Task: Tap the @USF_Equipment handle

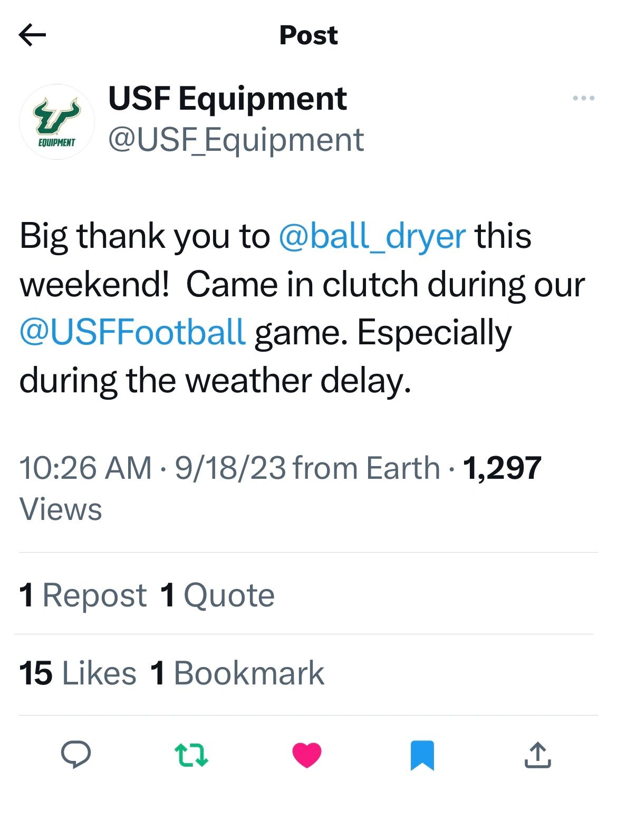Action: pos(236,140)
